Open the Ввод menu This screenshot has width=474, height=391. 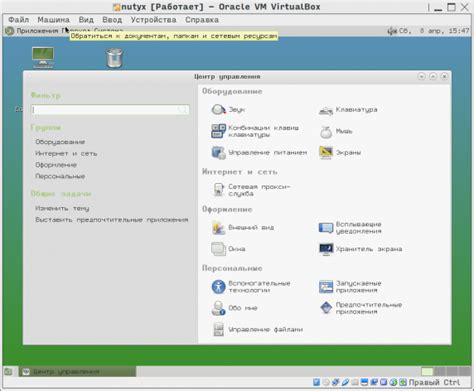click(112, 20)
